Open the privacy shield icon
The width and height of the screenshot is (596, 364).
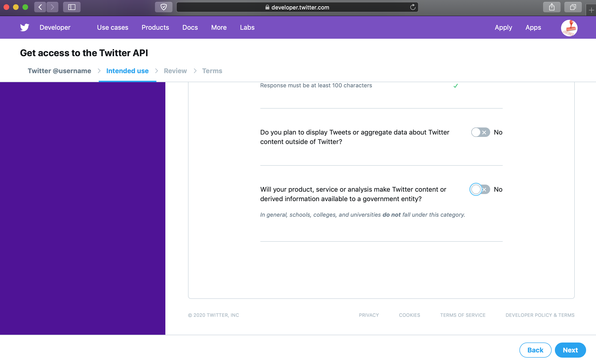163,7
